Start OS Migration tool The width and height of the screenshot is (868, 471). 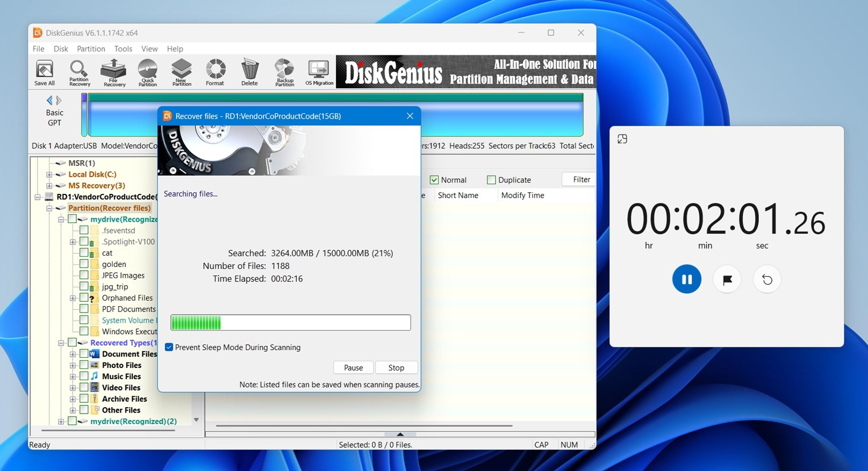click(319, 73)
